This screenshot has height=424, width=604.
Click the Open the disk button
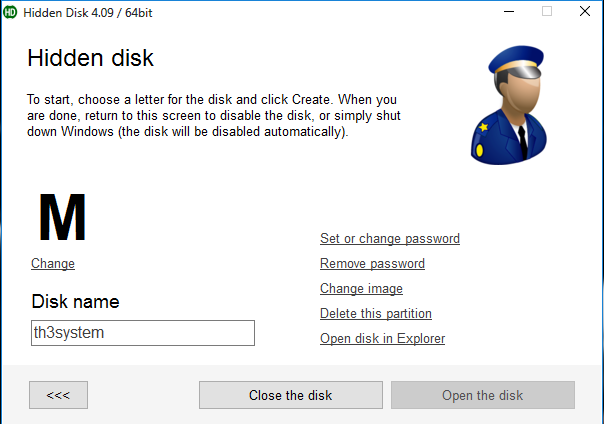pyautogui.click(x=483, y=395)
